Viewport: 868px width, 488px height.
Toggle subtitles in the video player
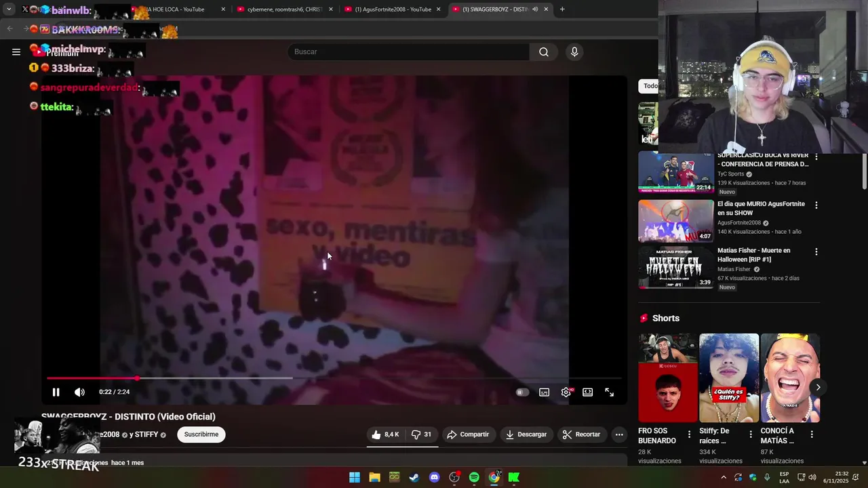544,392
